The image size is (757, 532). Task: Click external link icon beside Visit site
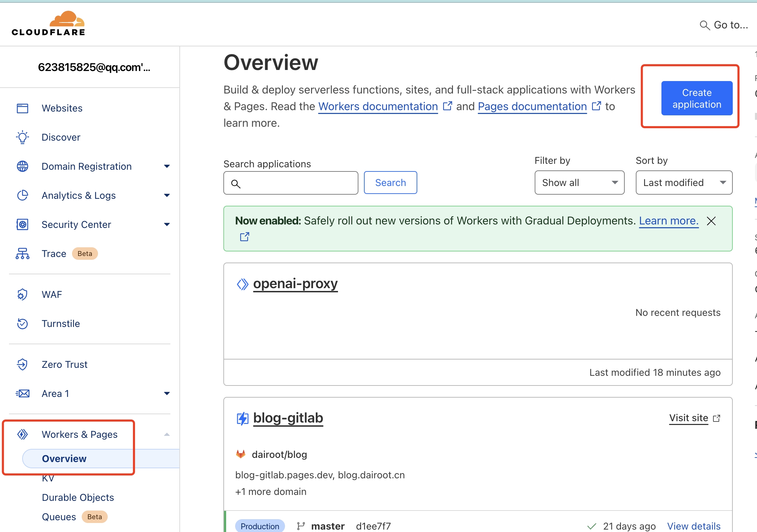tap(717, 418)
